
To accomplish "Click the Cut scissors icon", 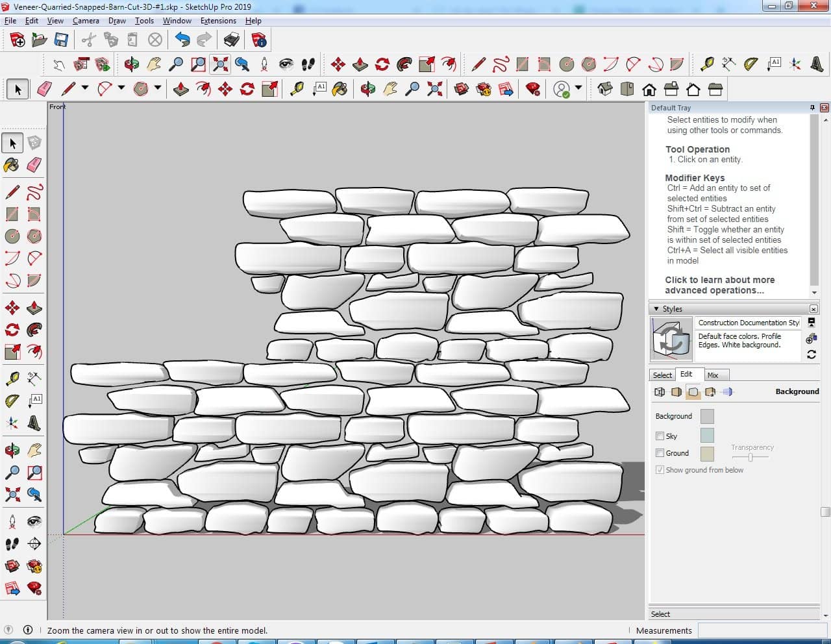I will click(89, 40).
